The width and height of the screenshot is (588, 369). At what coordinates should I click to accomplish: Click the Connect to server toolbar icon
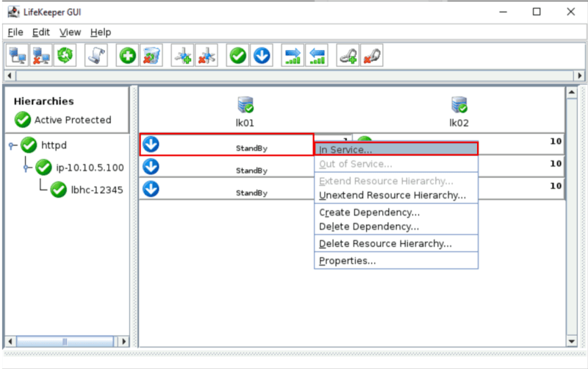click(x=18, y=55)
